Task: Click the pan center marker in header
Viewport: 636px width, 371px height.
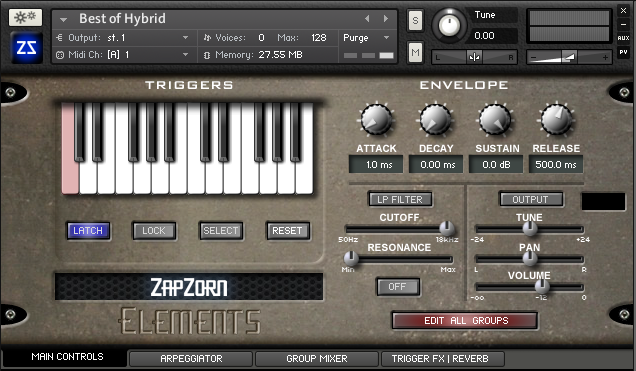Action: click(x=474, y=57)
